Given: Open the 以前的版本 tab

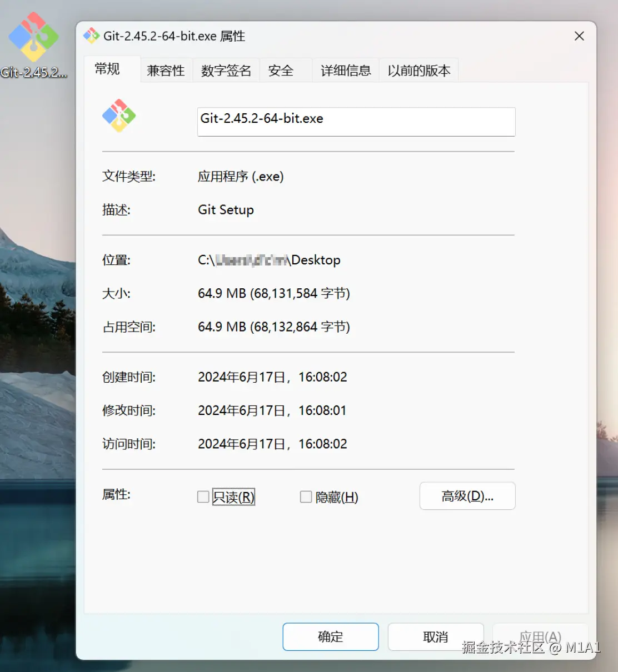Looking at the screenshot, I should tap(419, 71).
